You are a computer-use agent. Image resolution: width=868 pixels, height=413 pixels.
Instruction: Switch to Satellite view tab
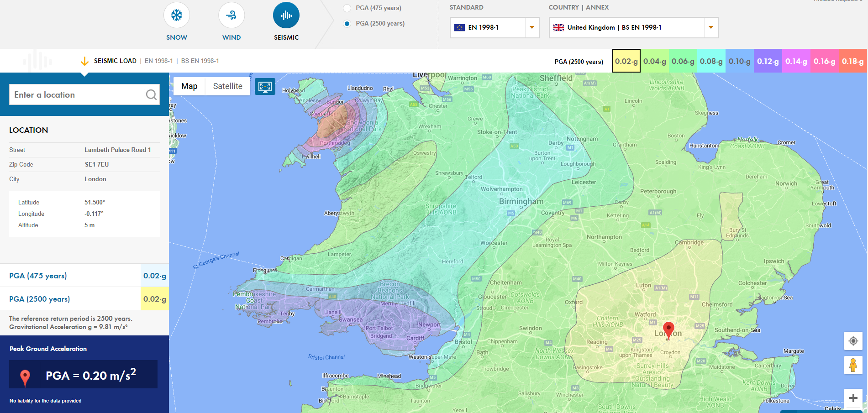(228, 86)
